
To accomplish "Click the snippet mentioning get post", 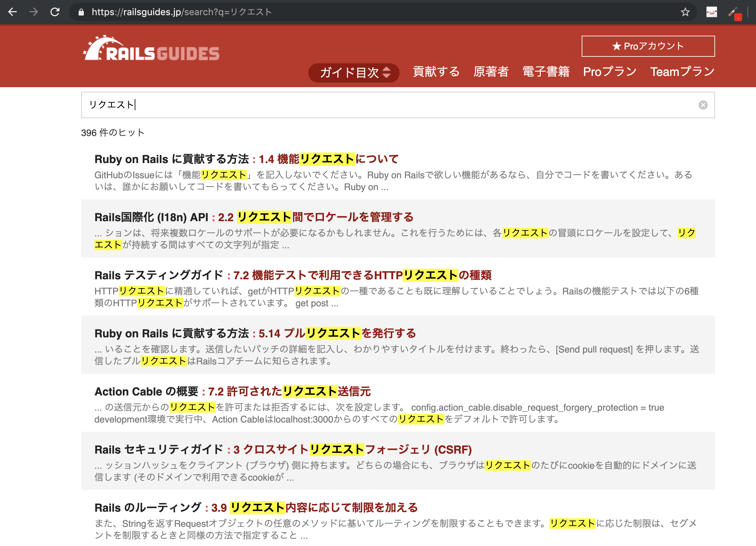I will [397, 297].
